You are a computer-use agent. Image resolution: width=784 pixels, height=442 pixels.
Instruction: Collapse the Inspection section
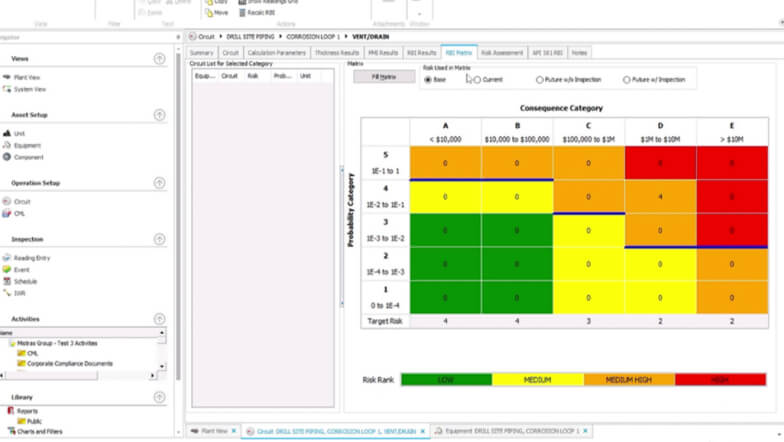160,240
